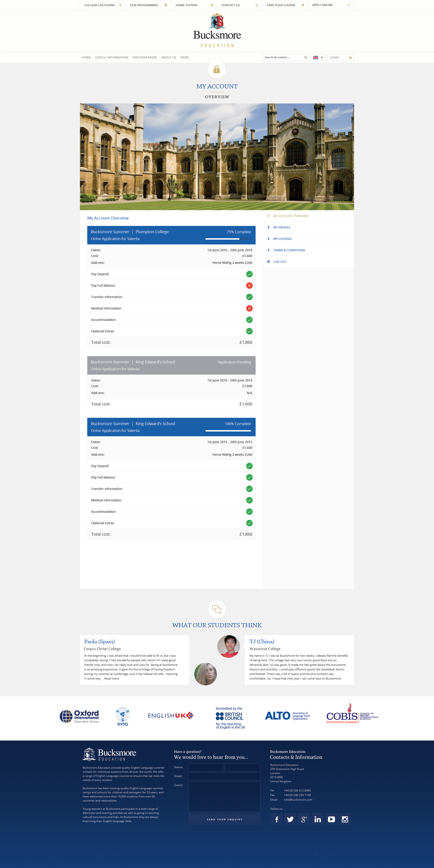This screenshot has height=868, width=434.
Task: Click red cross beside Pay Full Balance
Action: coord(249,285)
